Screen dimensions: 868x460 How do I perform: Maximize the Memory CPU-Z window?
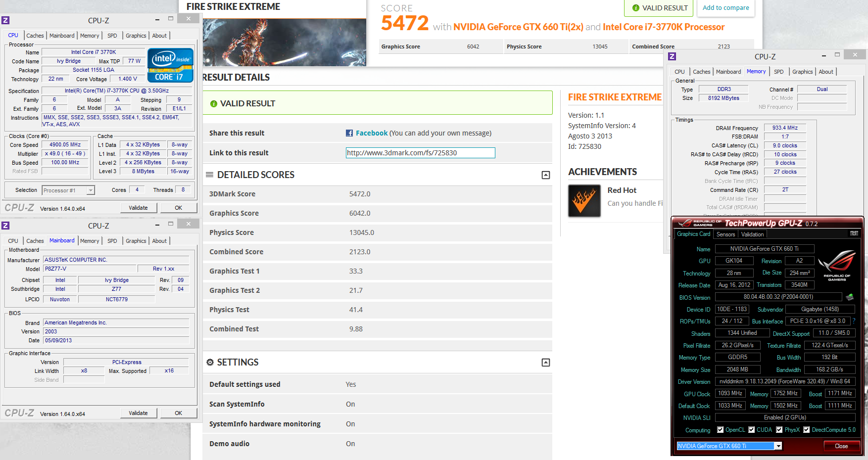837,55
